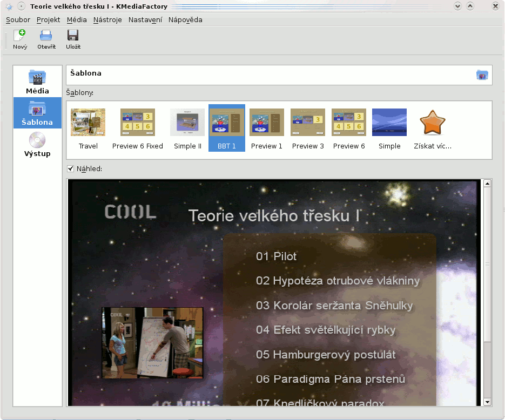This screenshot has height=420, width=505.
Task: Click the template folder icon in Šablona header
Action: [482, 75]
